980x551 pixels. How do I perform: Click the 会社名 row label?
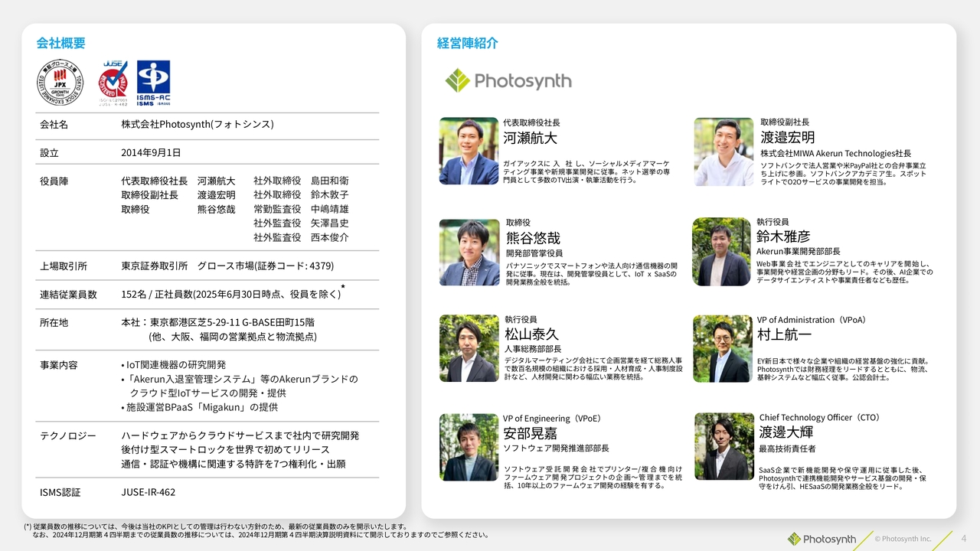pos(54,124)
